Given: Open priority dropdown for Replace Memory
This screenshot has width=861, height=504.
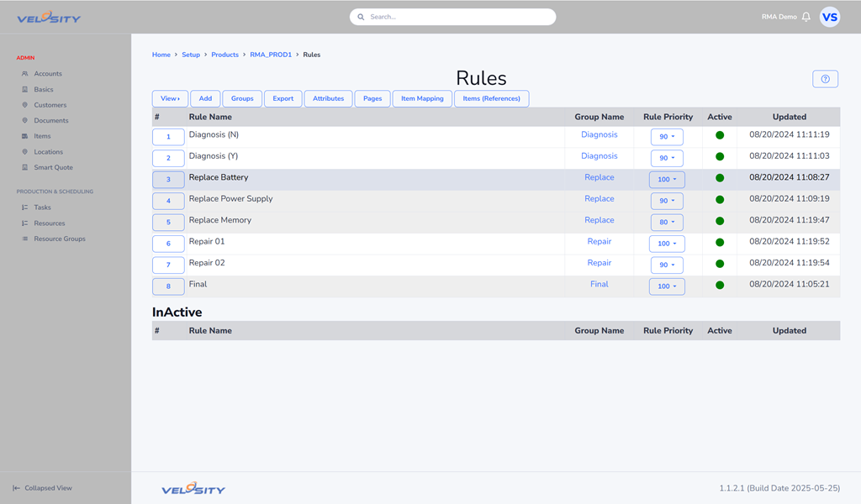Looking at the screenshot, I should pyautogui.click(x=667, y=223).
